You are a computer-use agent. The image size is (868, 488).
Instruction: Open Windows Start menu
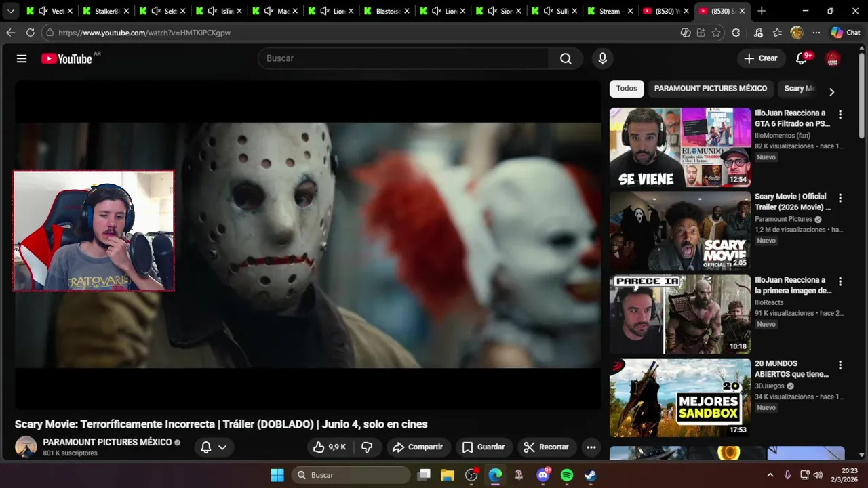277,475
